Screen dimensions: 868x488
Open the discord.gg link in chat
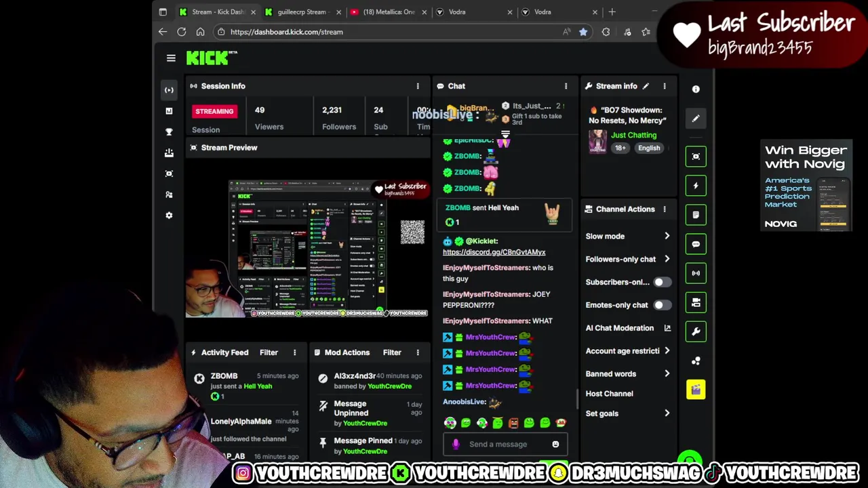click(494, 252)
